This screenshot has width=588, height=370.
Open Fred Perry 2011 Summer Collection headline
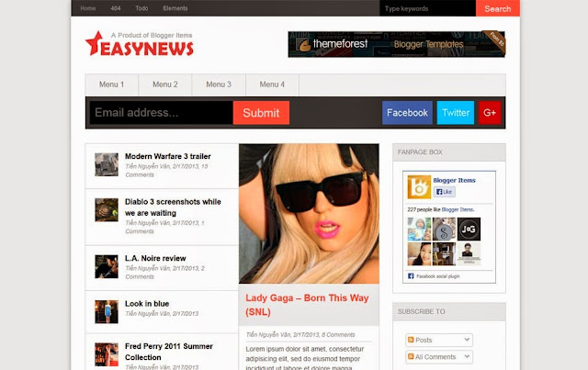pyautogui.click(x=169, y=352)
